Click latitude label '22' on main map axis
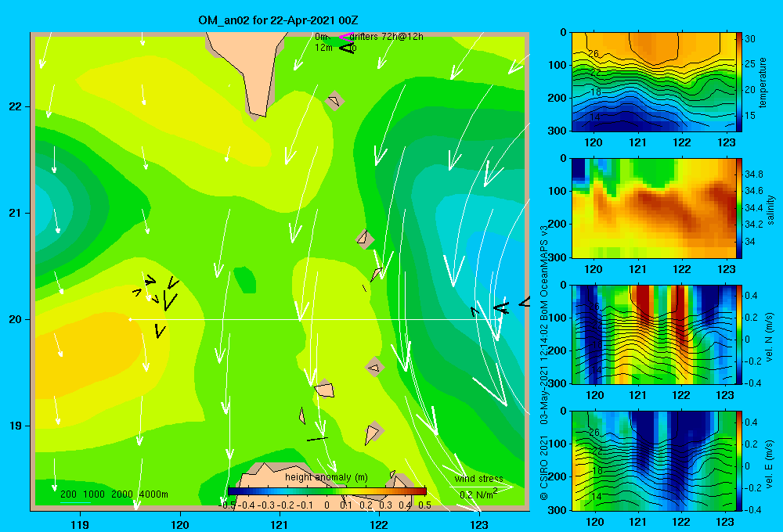This screenshot has width=783, height=532. (x=15, y=107)
